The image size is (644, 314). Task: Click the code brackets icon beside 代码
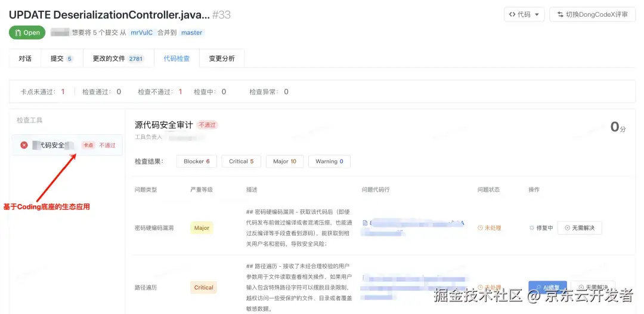pos(512,14)
